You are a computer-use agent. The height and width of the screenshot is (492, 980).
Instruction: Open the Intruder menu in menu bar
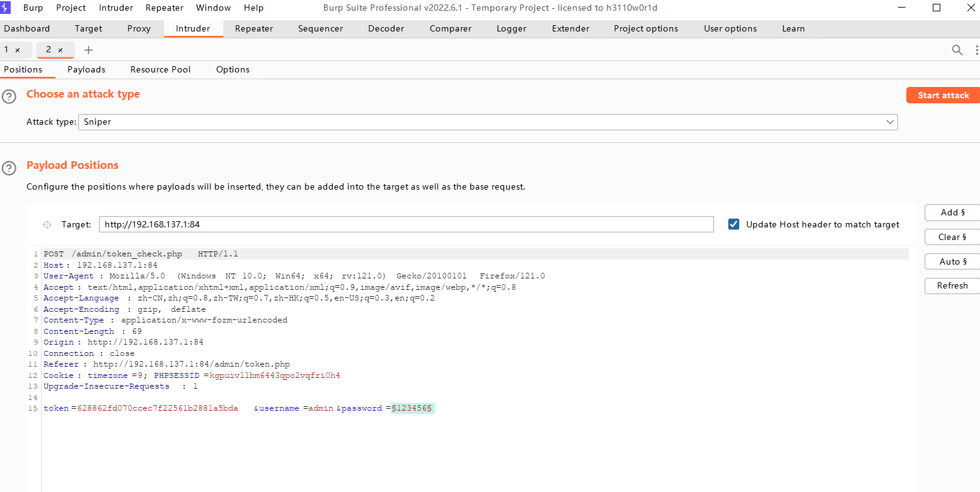[x=116, y=8]
